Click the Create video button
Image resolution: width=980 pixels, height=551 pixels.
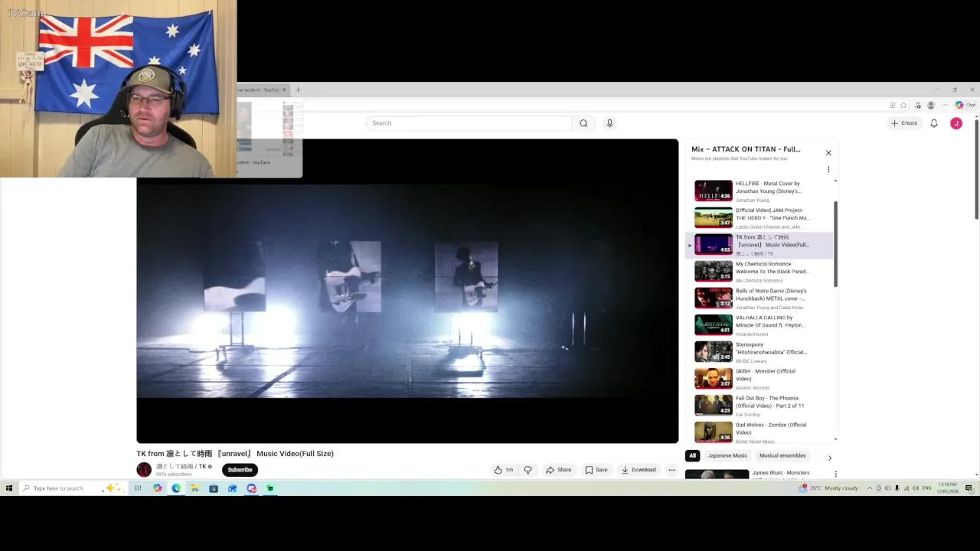pyautogui.click(x=904, y=123)
